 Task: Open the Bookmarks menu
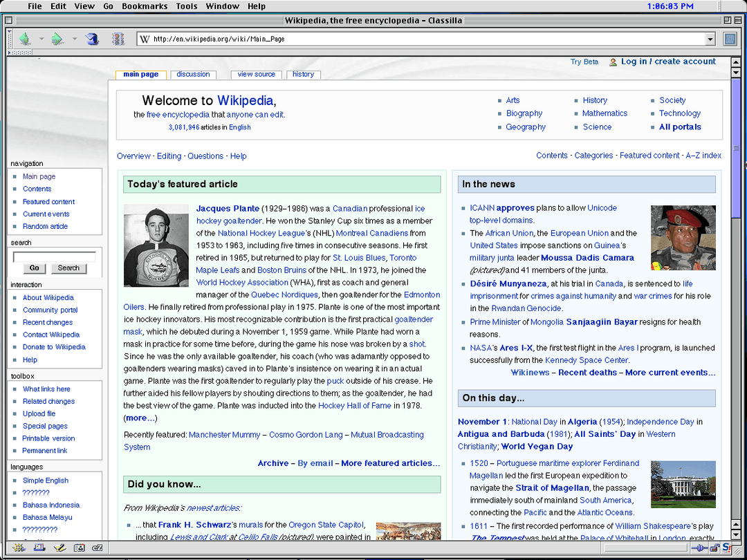(145, 6)
